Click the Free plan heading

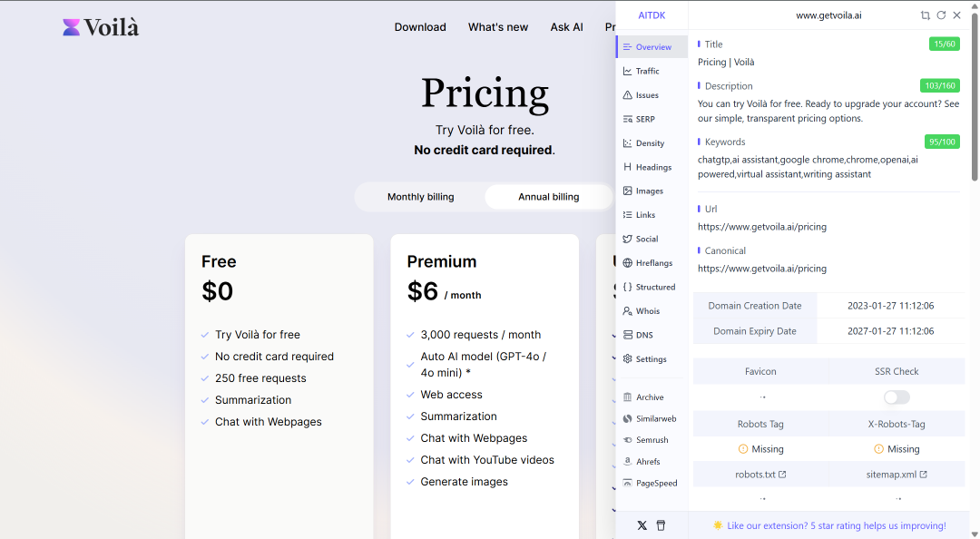[219, 261]
